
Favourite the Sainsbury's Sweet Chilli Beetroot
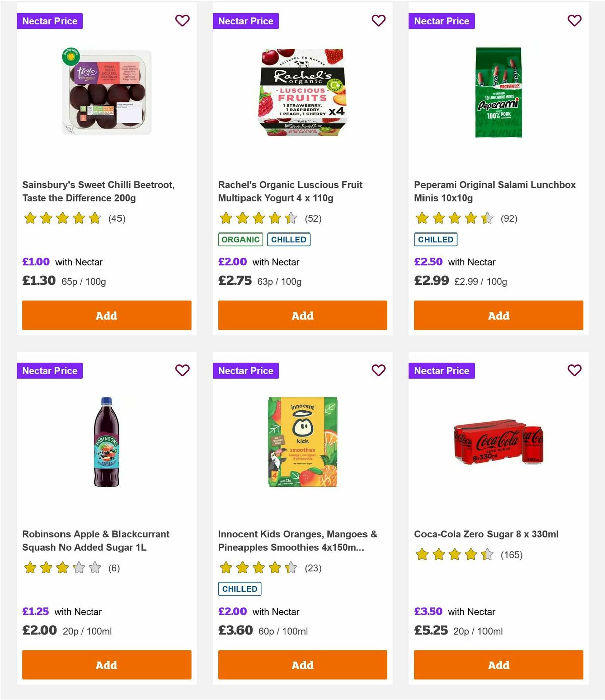183,21
